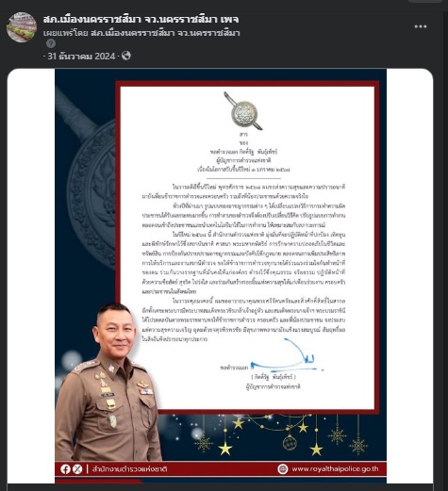Click the globe public audience icon
Image resolution: width=448 pixels, height=491 pixels.
pyautogui.click(x=126, y=56)
